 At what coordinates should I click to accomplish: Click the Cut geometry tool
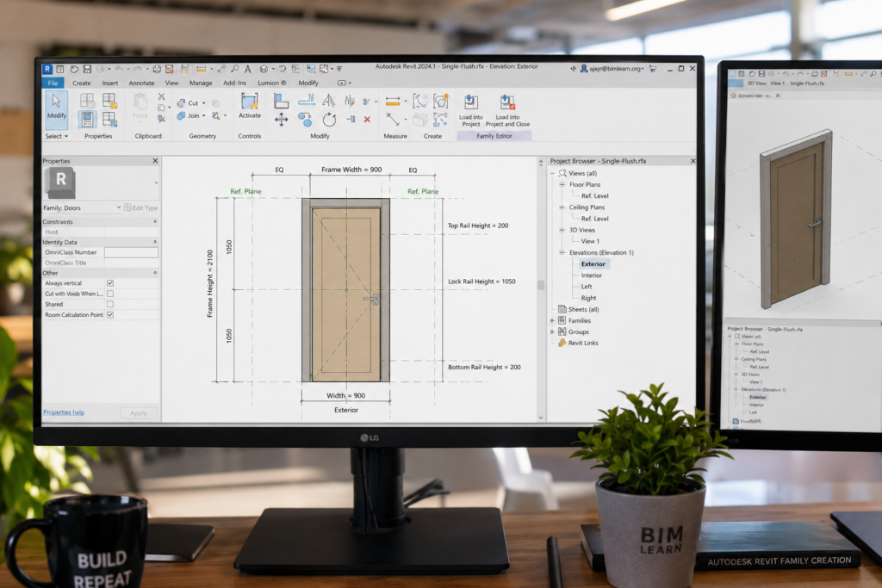click(x=190, y=102)
